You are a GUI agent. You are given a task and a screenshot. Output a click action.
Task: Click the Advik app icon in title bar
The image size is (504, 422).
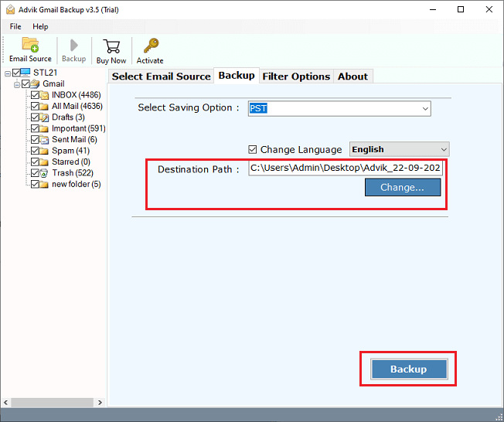(10, 9)
